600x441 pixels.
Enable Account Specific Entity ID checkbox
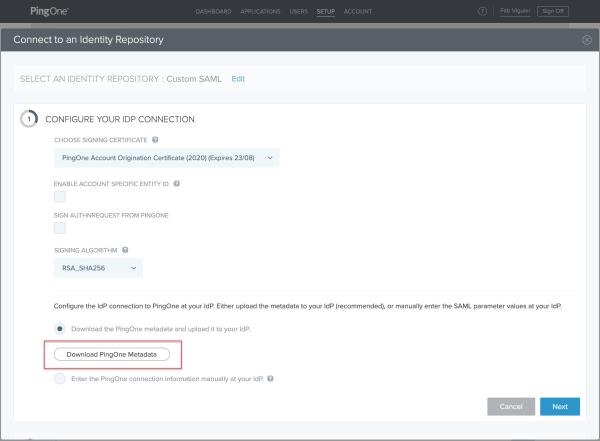coord(60,197)
